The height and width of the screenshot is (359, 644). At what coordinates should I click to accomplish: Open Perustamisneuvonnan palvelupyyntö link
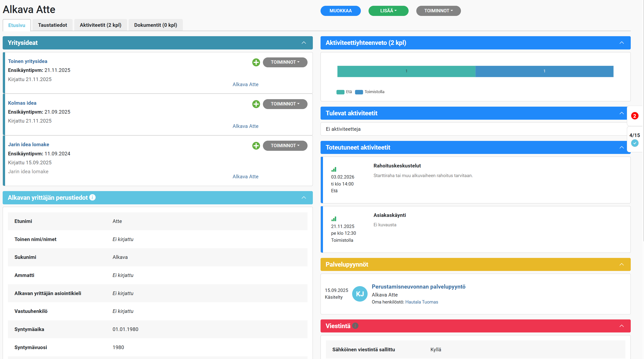click(418, 286)
